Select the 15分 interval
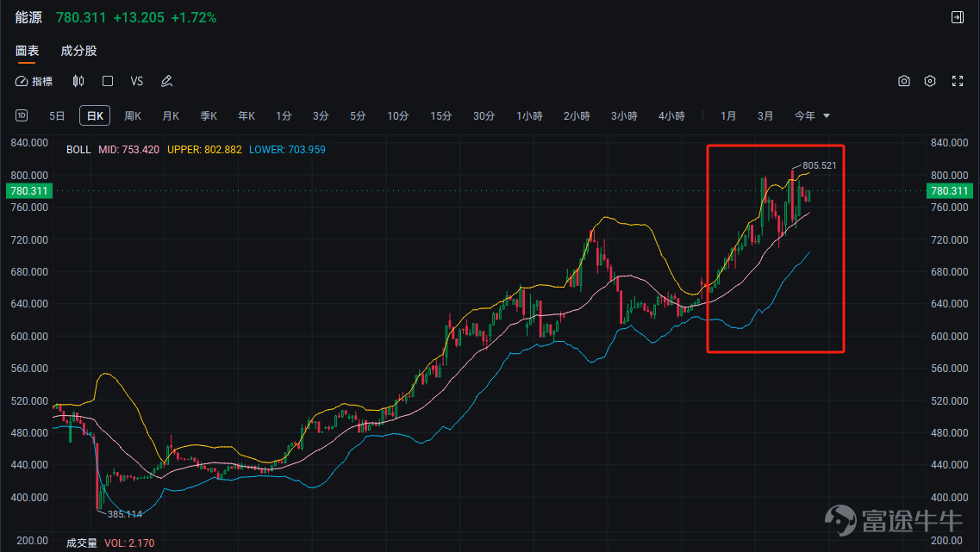Screen dimensions: 980x552 click(x=440, y=116)
